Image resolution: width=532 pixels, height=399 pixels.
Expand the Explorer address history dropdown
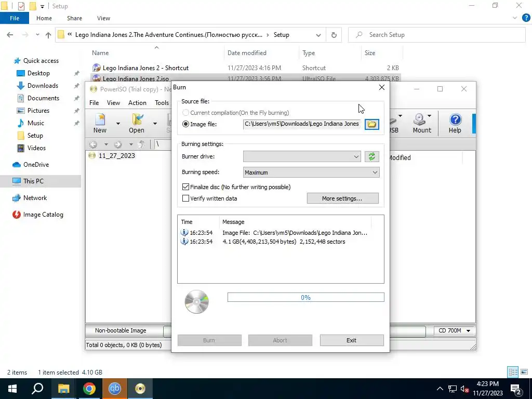coord(318,35)
